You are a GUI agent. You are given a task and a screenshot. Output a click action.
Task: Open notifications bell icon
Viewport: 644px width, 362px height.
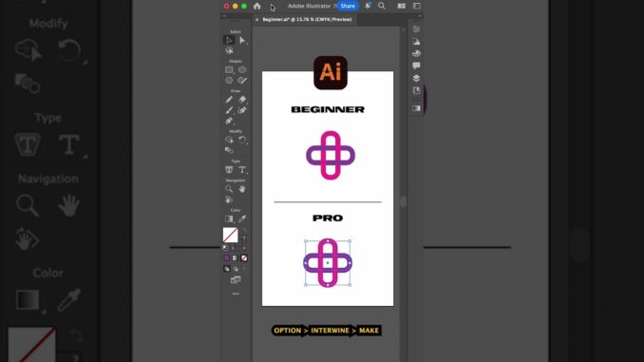point(368,6)
